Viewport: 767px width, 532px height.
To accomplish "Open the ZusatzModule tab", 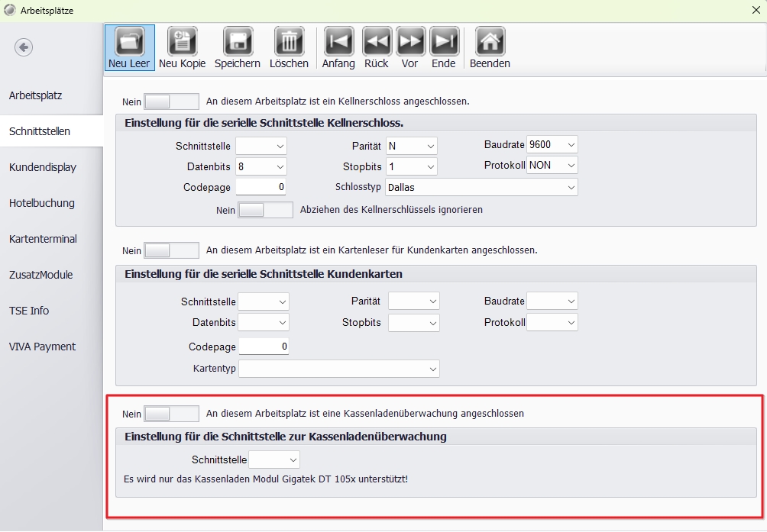I will 51,275.
